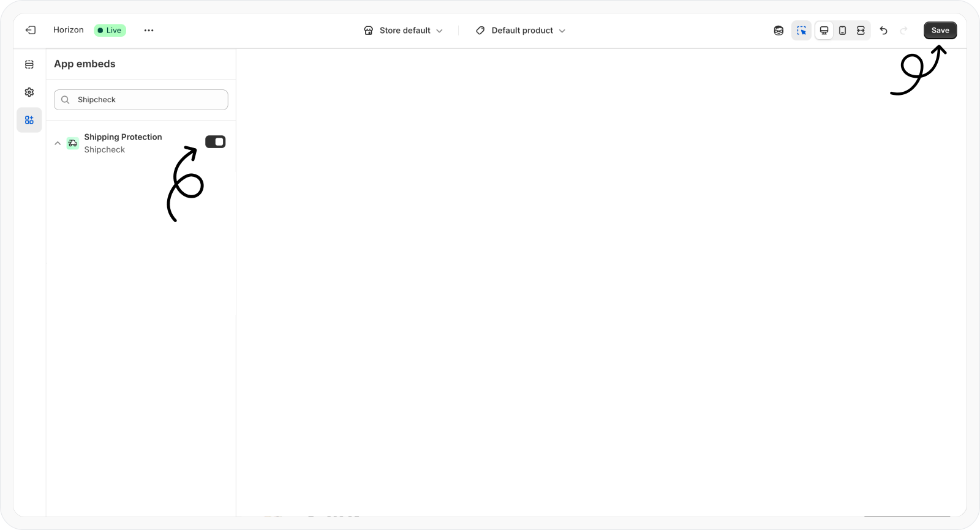Click the store icon beside Store default
This screenshot has width=980, height=530.
coord(369,31)
